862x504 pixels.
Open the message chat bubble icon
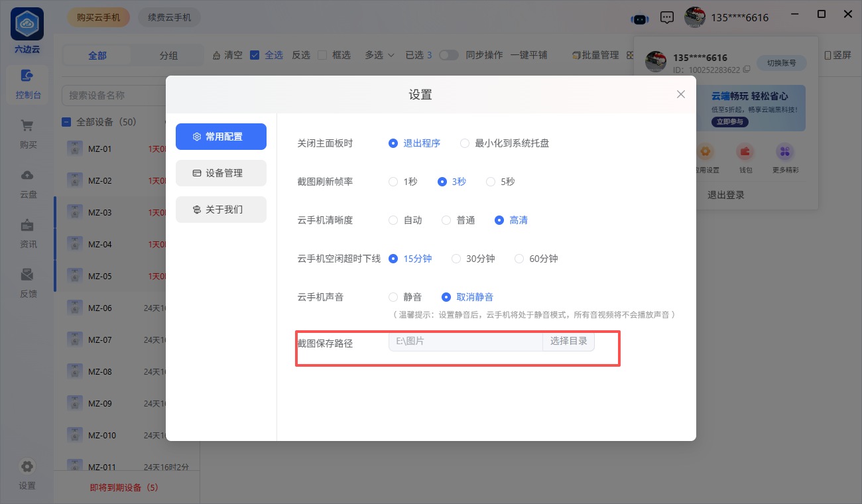tap(667, 18)
